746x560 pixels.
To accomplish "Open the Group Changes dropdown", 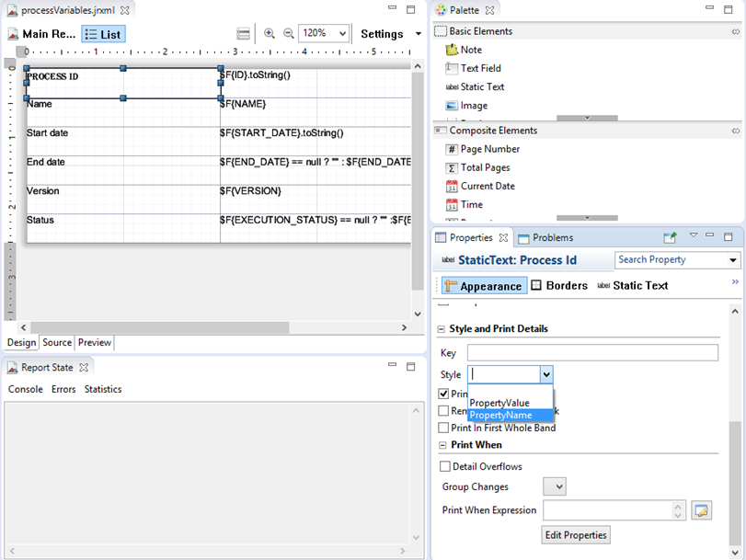I will click(555, 486).
